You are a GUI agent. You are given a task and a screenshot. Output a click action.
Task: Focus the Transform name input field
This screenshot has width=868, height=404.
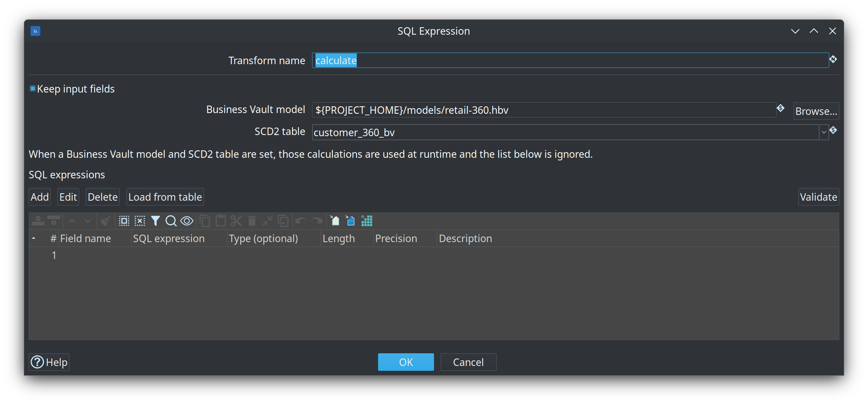(x=570, y=60)
